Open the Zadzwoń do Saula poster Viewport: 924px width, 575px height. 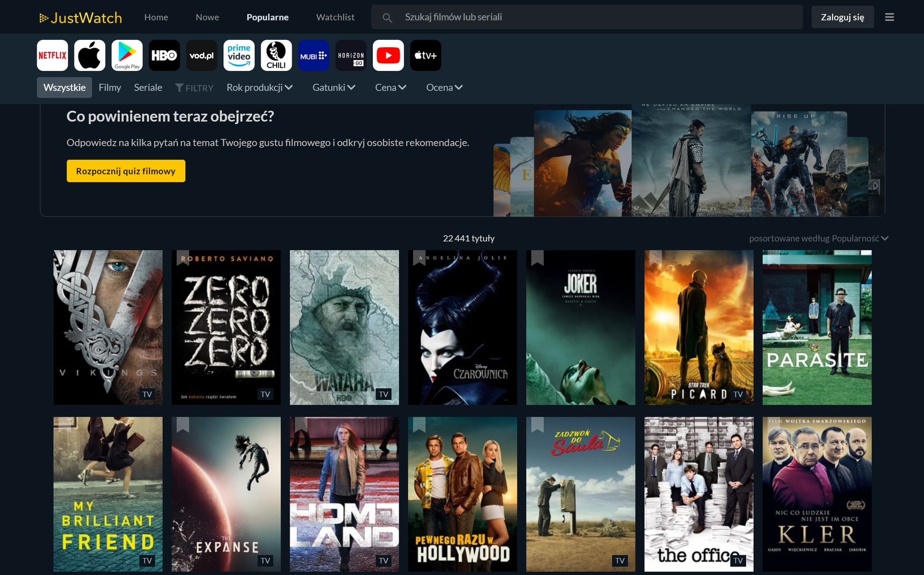581,494
